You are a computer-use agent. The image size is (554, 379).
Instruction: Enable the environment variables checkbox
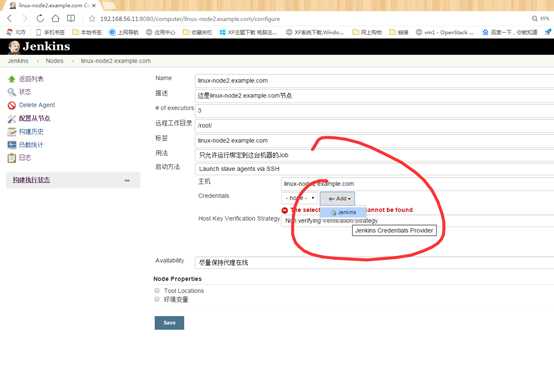click(x=157, y=299)
